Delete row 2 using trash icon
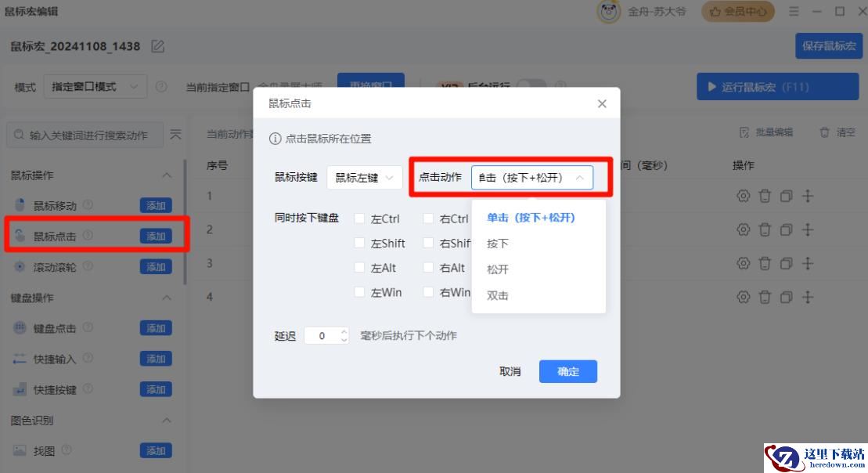 765,229
